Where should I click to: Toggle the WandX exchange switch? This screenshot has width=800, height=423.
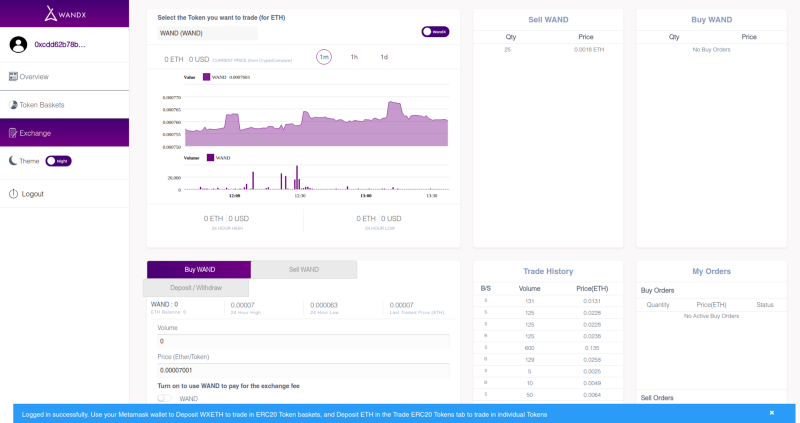click(435, 32)
